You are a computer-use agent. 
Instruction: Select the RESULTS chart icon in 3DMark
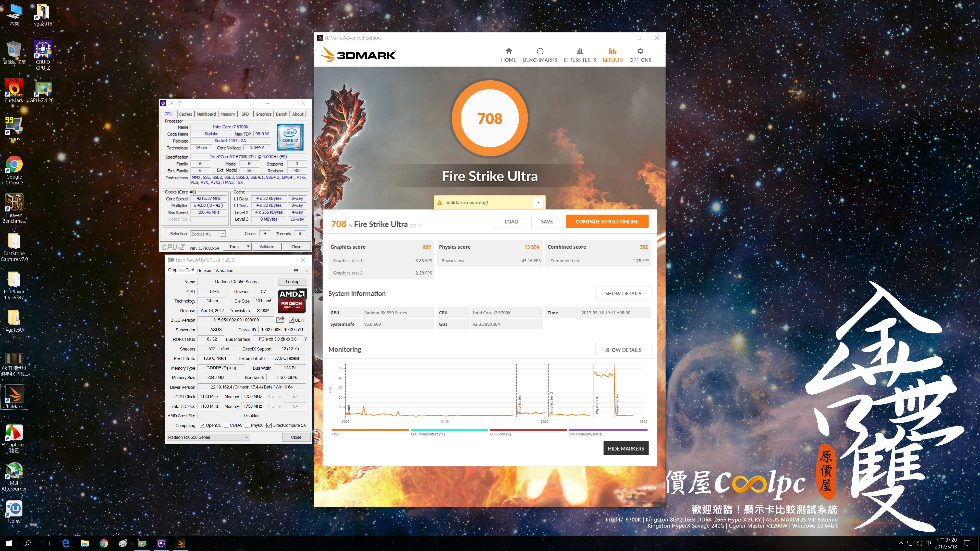pos(612,51)
